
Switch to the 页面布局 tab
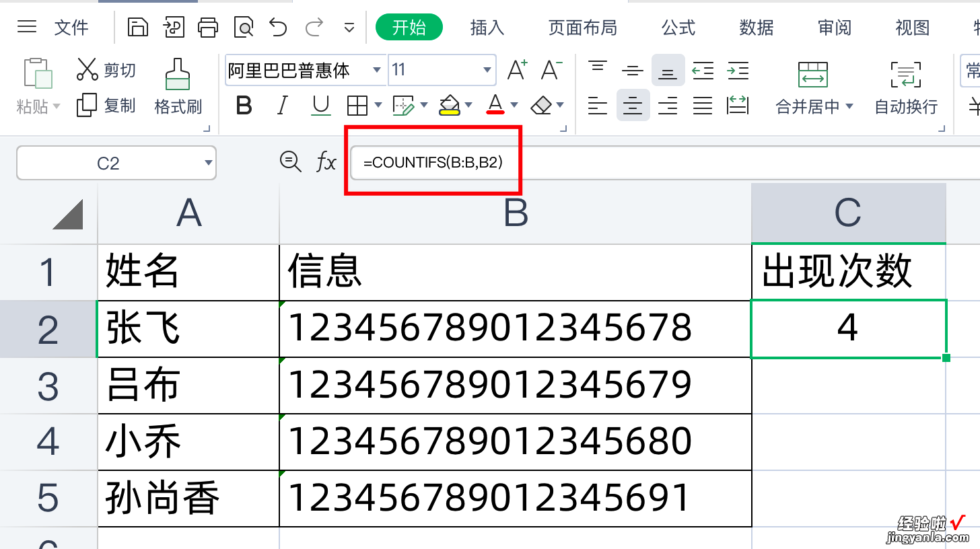click(582, 27)
